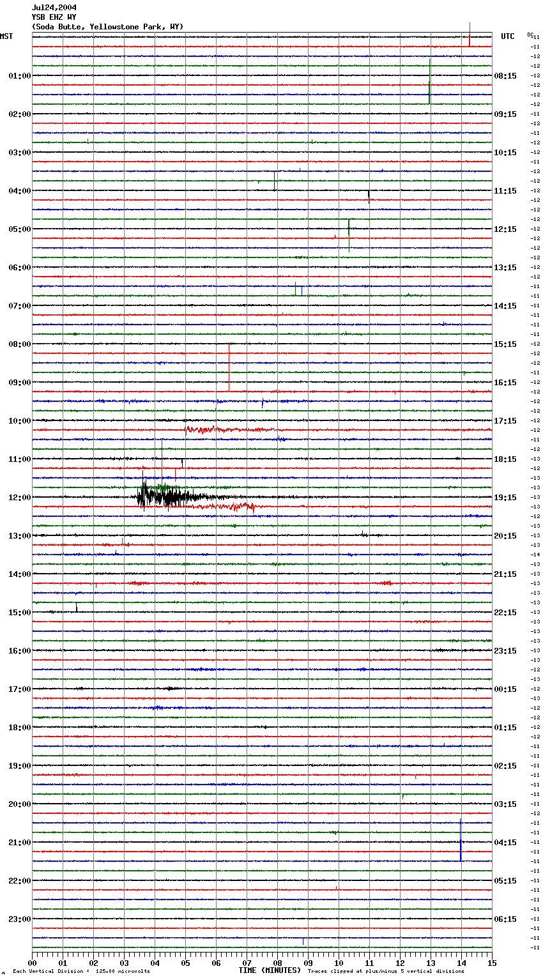Select the 01:00 MST time label
Viewport: 543px width, 980px height.
coord(20,76)
